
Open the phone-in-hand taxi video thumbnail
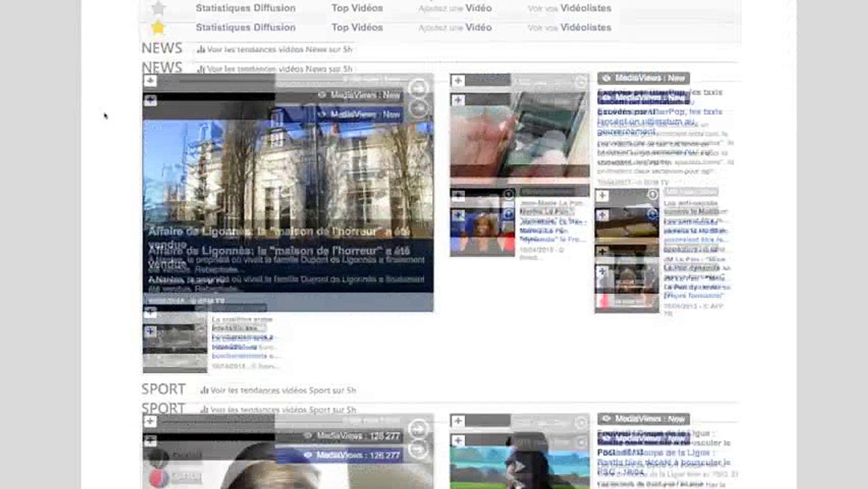(520, 134)
